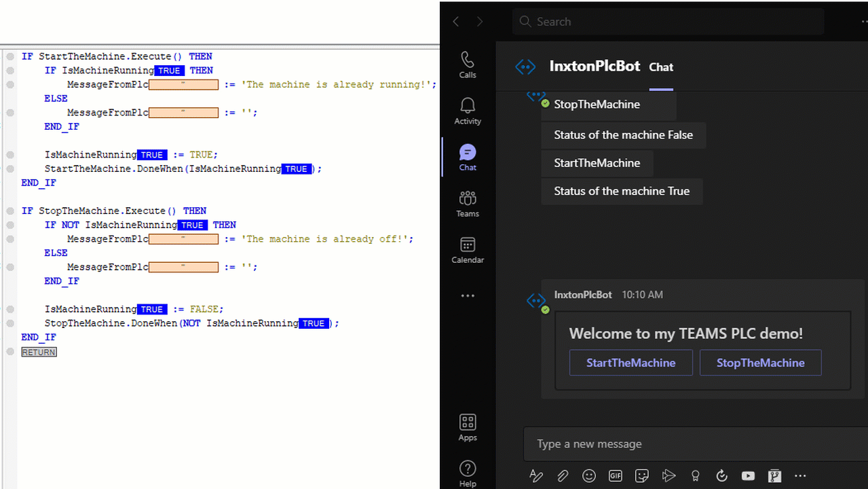Viewport: 868px width, 489px height.
Task: Click the 'The machine is already running!' string
Action: coord(336,85)
